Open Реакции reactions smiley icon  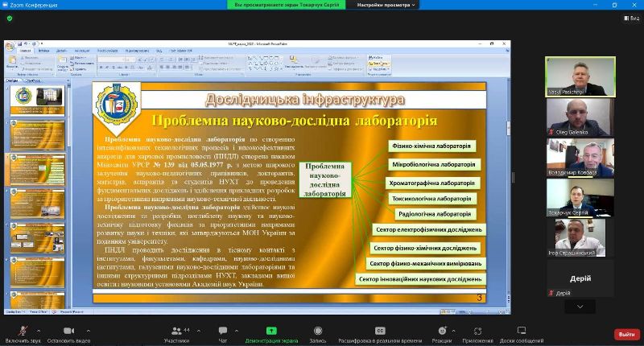tap(442, 331)
